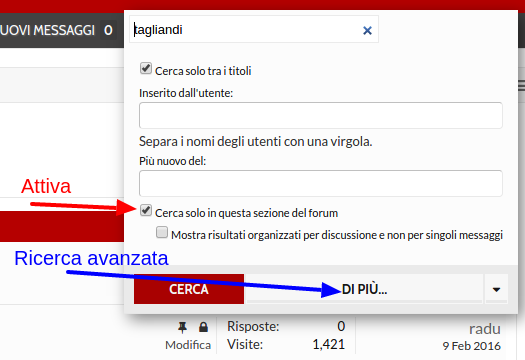Click the 'Inserito dall'utente' input field
The image size is (525, 360).
tap(320, 116)
